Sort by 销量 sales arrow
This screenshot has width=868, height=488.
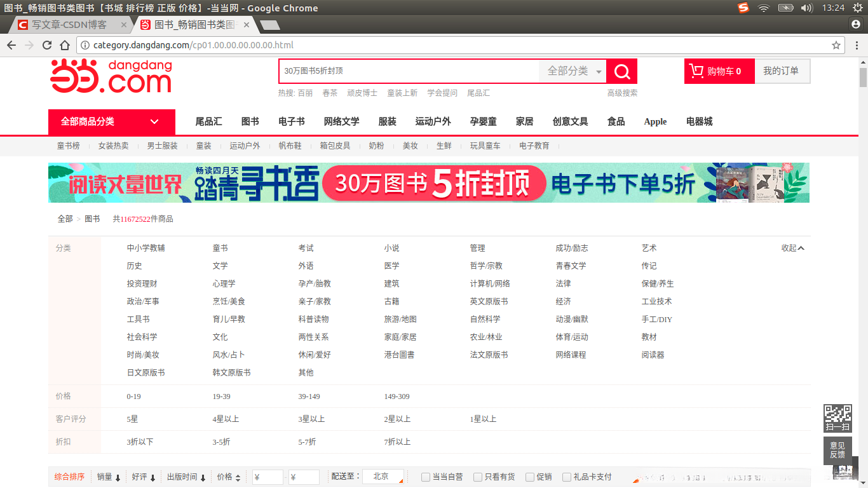coord(109,477)
